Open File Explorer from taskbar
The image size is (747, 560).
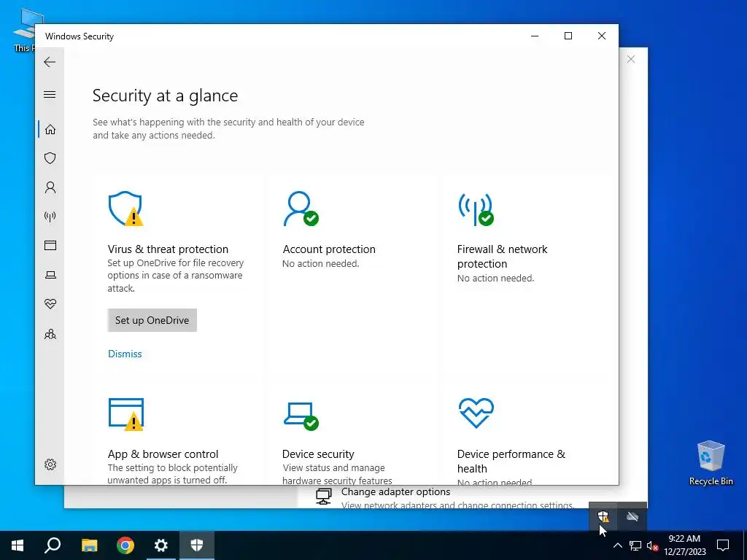pyautogui.click(x=89, y=545)
